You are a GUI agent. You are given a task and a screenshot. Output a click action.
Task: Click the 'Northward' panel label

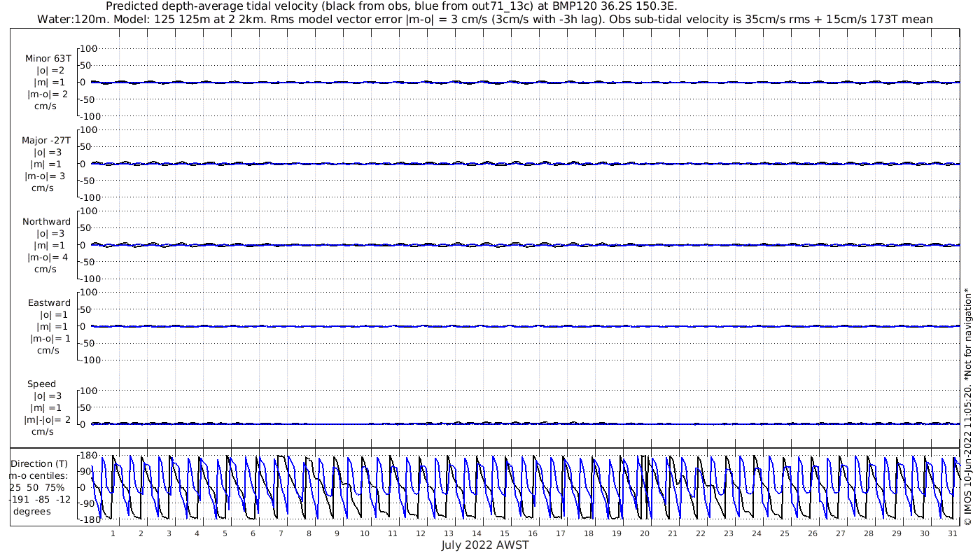coord(47,222)
